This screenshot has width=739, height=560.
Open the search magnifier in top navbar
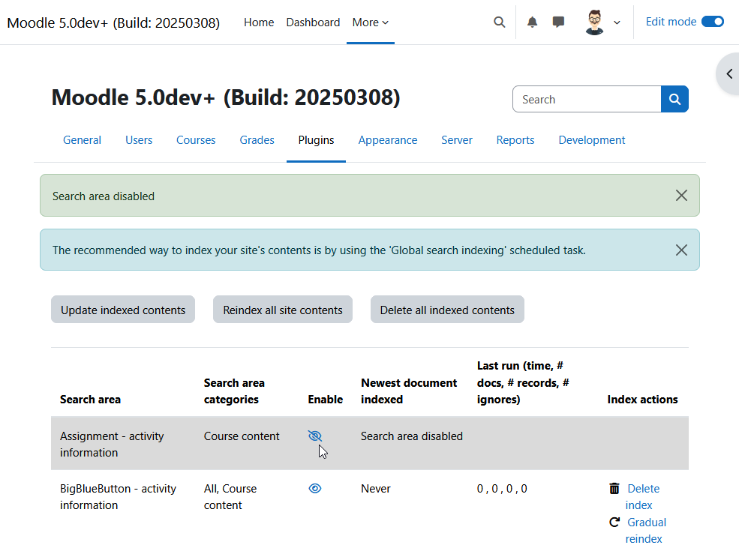[499, 22]
